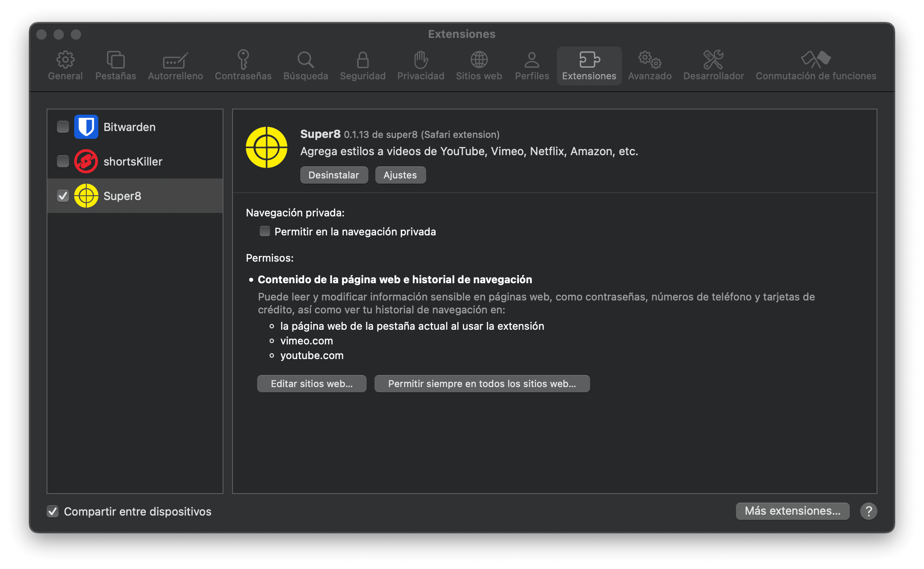Select the shortsKiller row label

[x=133, y=162]
